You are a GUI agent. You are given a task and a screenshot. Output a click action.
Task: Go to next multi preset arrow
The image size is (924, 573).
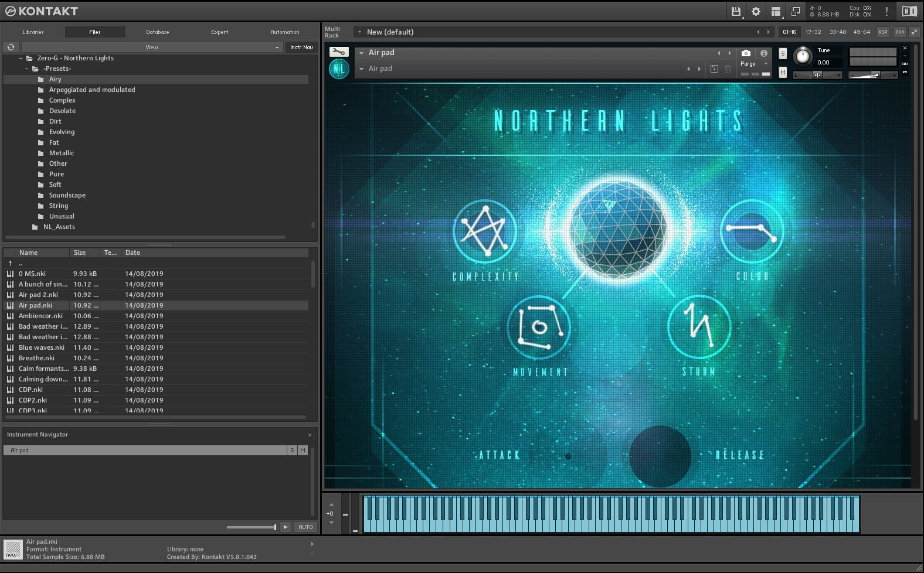(769, 32)
